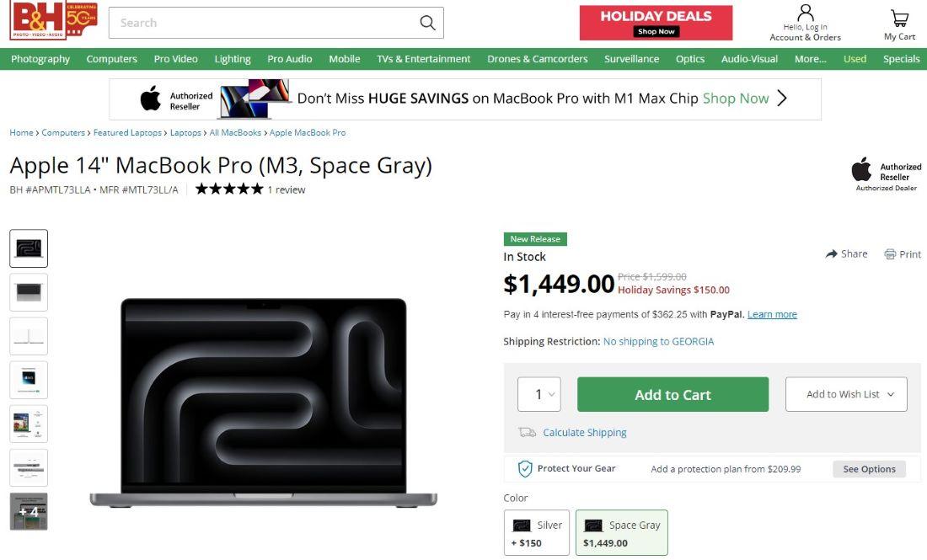The width and height of the screenshot is (927, 560).
Task: Open the Calculate Shipping link
Action: 585,432
